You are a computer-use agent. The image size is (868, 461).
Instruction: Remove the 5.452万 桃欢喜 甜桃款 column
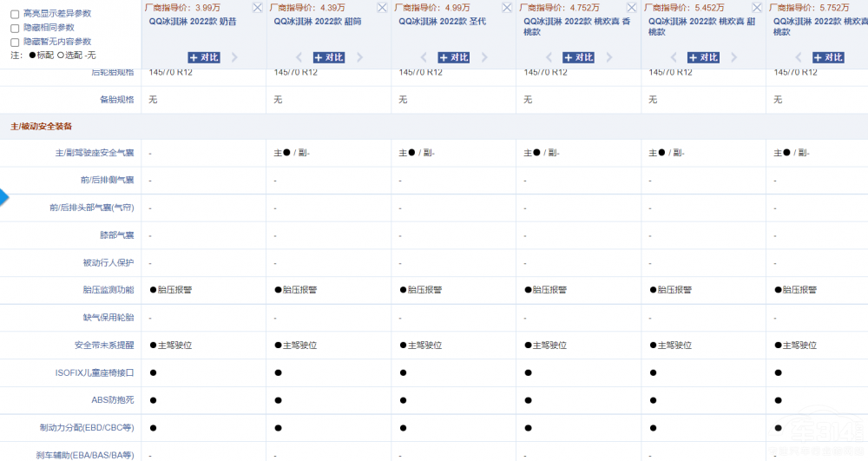pos(757,7)
